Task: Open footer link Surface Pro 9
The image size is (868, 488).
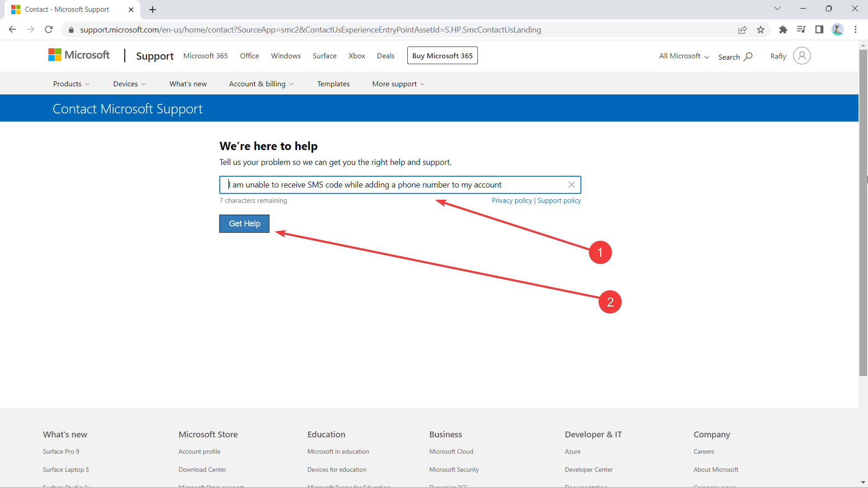Action: coord(61,452)
